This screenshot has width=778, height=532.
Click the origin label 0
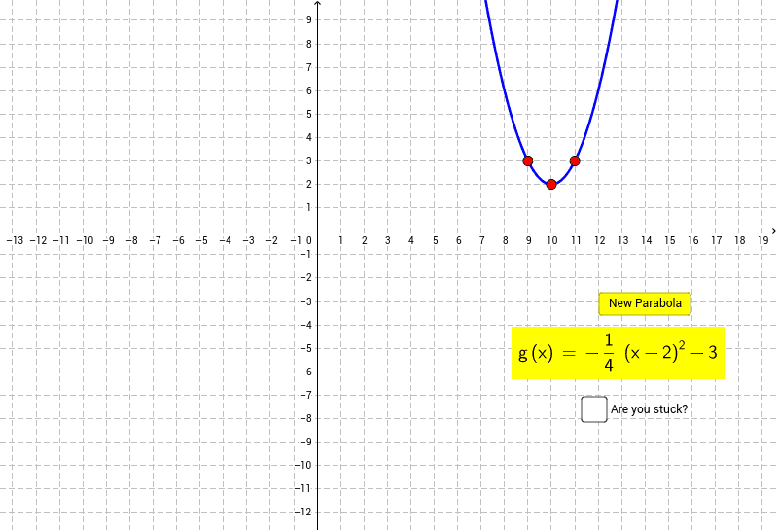click(x=309, y=240)
